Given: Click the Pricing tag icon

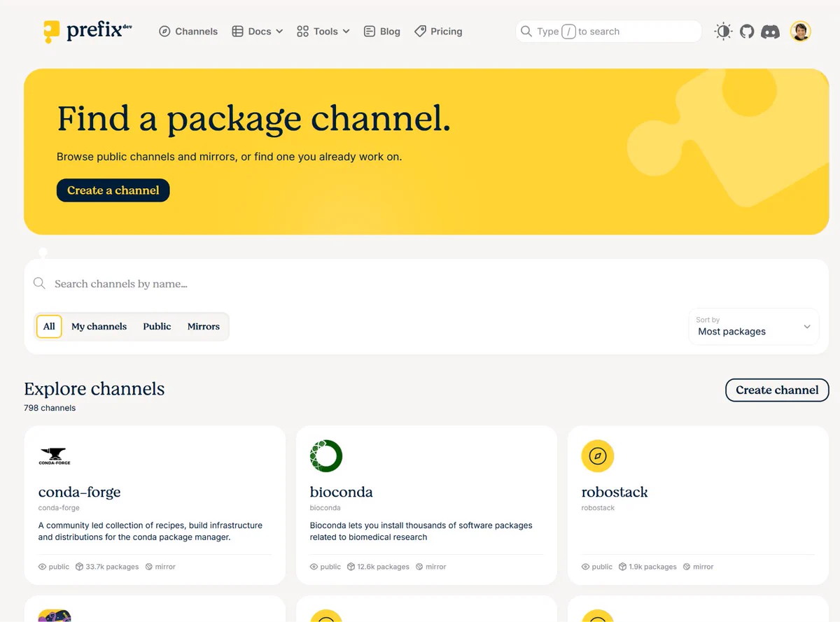Looking at the screenshot, I should [420, 31].
